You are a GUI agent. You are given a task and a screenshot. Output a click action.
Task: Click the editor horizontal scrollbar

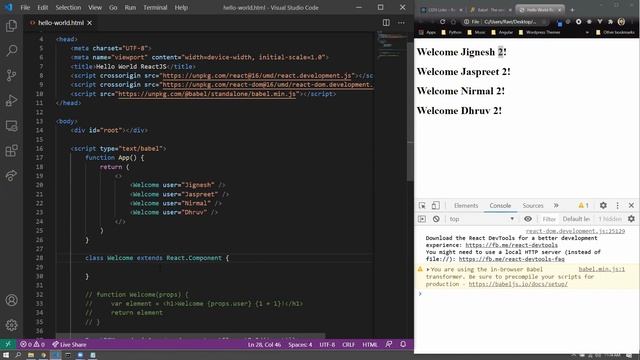[190, 336]
